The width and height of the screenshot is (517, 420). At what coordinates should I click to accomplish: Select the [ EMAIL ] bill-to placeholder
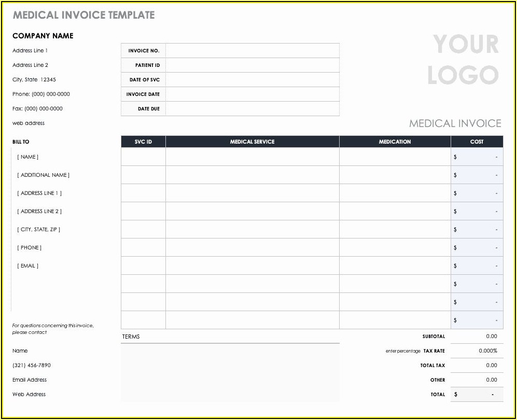pos(28,266)
